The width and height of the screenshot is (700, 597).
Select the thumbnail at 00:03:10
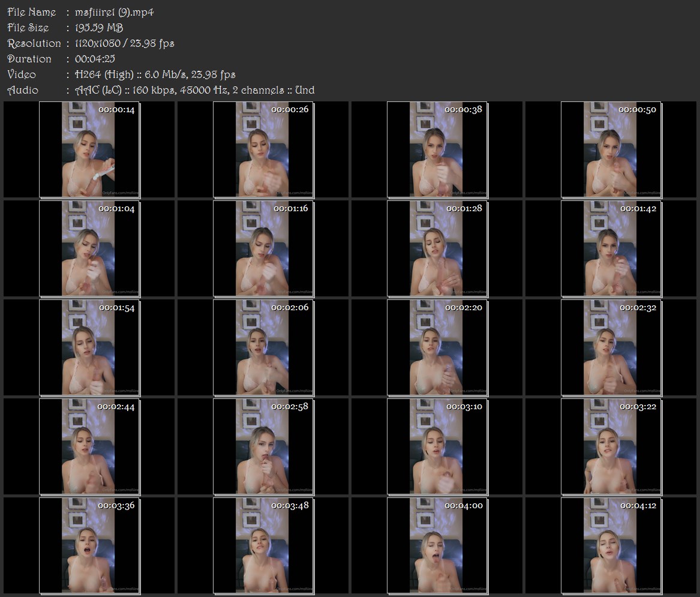coord(437,447)
